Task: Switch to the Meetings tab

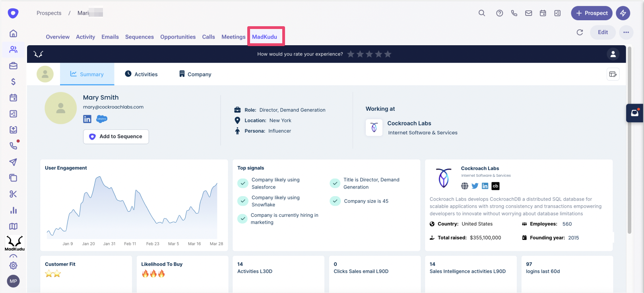Action: point(233,37)
